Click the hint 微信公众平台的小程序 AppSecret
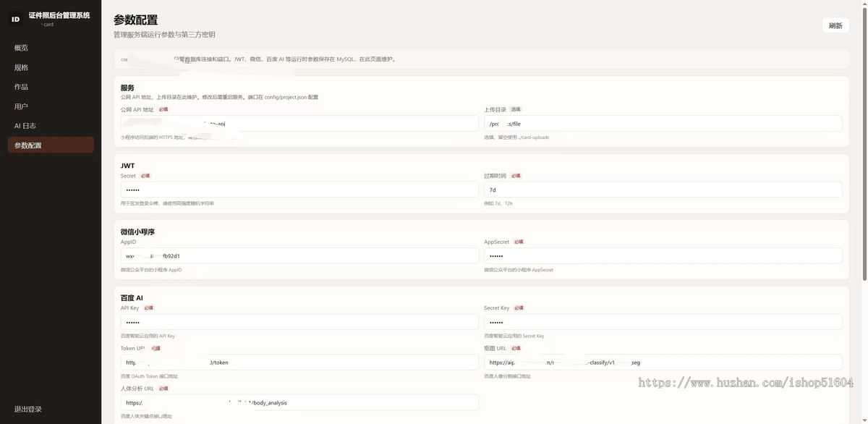This screenshot has width=868, height=424. point(519,270)
